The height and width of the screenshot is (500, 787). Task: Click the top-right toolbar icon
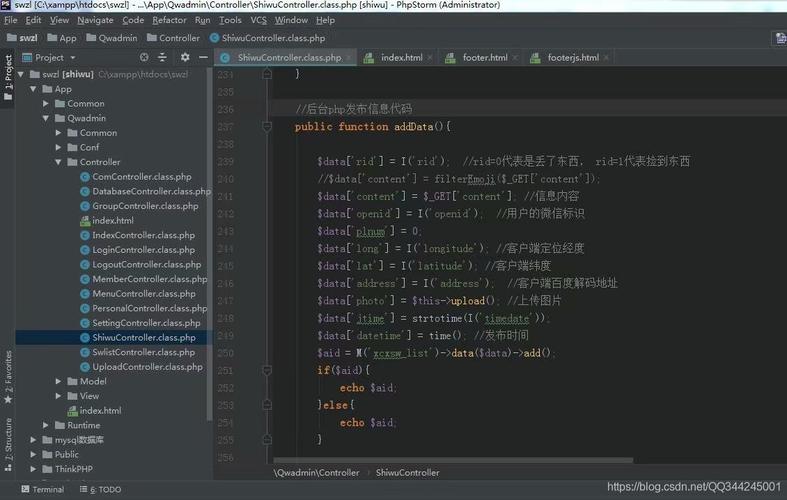click(x=780, y=38)
